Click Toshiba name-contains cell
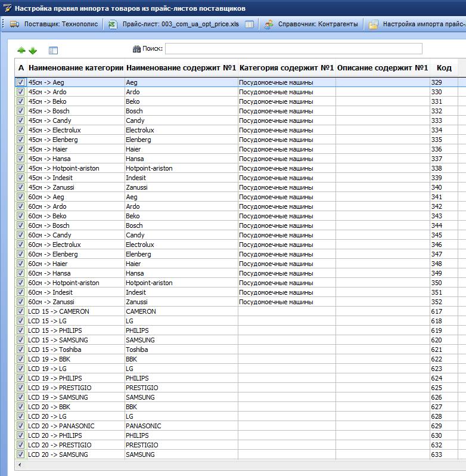Screen dimensions: 466x476 181,350
